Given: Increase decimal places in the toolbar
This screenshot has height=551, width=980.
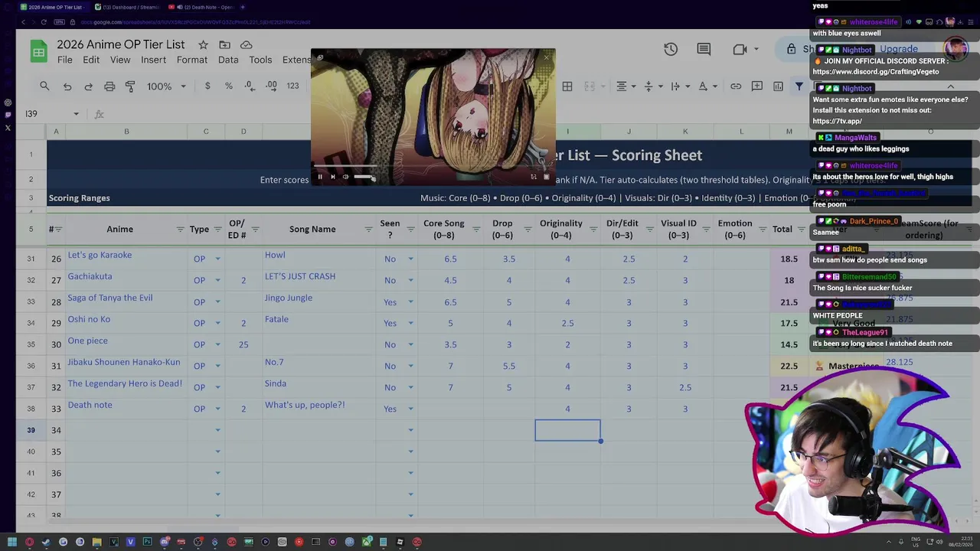Looking at the screenshot, I should [x=271, y=86].
